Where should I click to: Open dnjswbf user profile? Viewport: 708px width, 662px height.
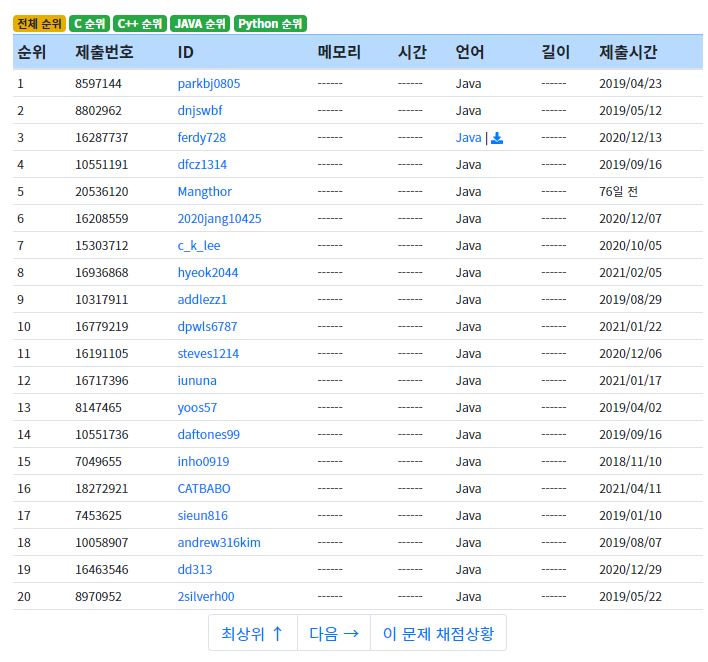tap(200, 111)
